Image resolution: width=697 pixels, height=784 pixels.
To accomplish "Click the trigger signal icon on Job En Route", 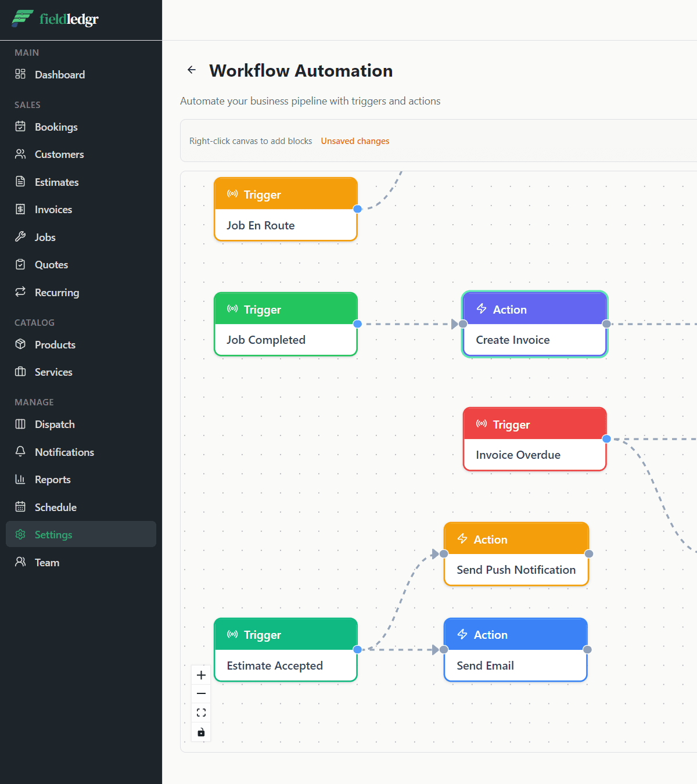I will [x=233, y=194].
